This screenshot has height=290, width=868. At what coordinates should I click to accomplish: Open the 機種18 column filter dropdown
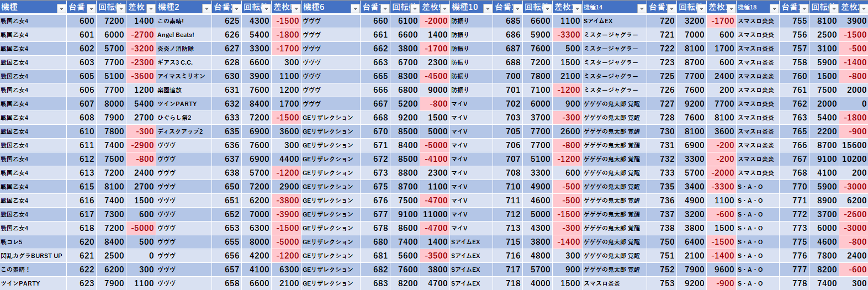(774, 8)
